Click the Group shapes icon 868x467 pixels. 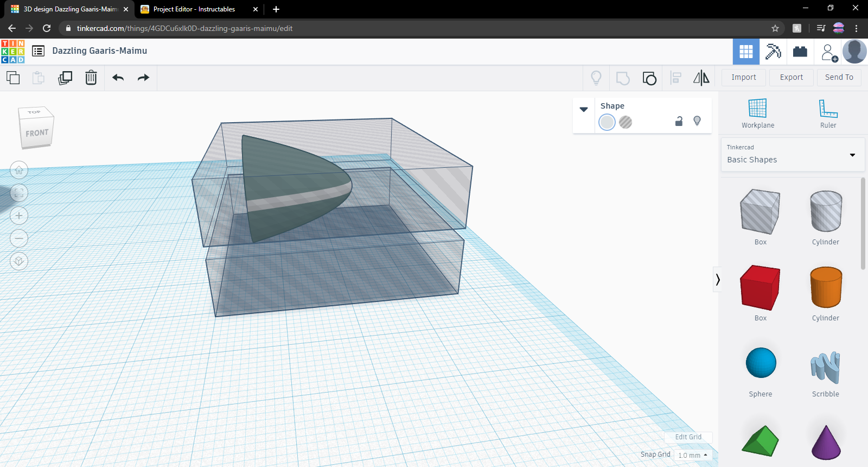[x=623, y=78]
